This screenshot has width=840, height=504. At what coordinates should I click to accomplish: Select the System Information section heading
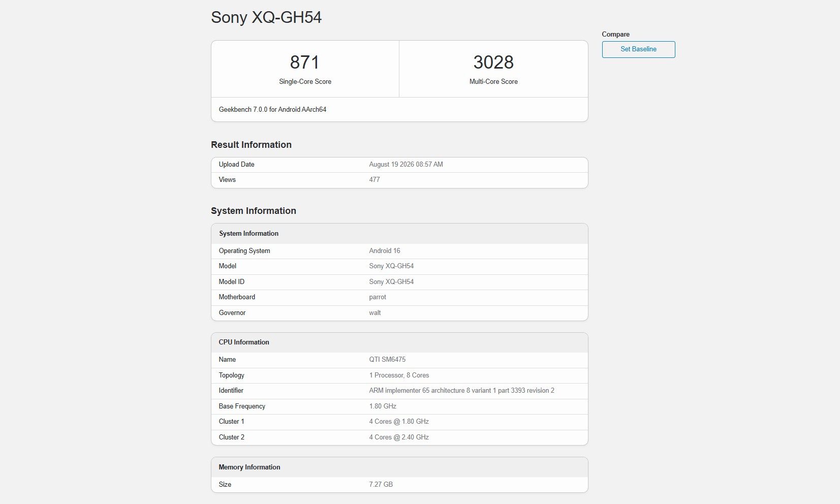point(254,211)
